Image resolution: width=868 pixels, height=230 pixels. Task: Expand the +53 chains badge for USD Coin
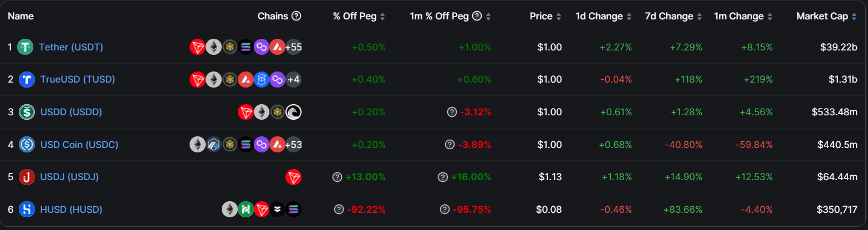tap(293, 145)
